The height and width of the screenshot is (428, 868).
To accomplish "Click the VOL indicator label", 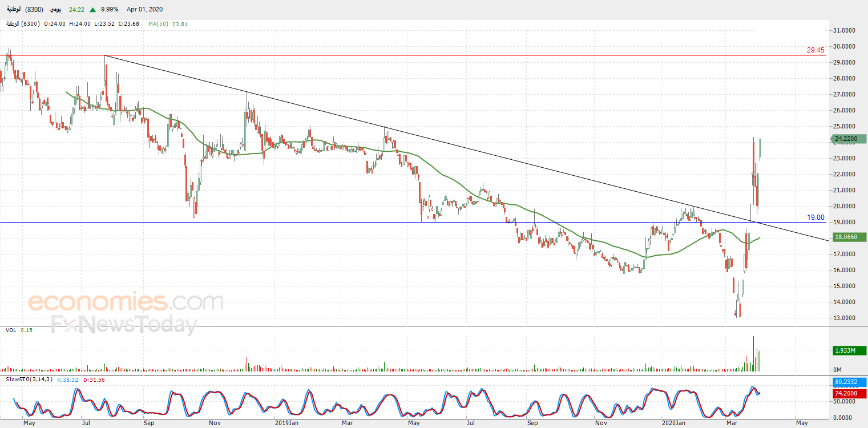I will [x=11, y=330].
